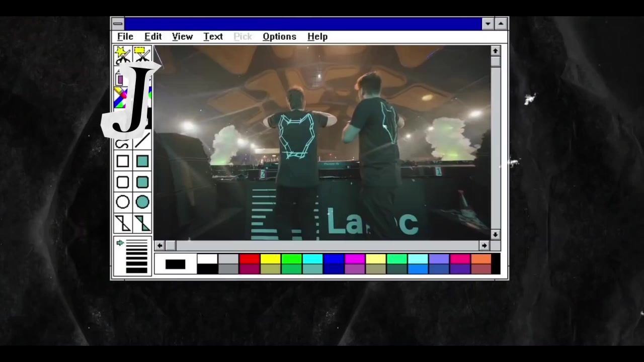644x362 pixels.
Task: Click the vertical scrollbar thumb
Action: pos(496,61)
